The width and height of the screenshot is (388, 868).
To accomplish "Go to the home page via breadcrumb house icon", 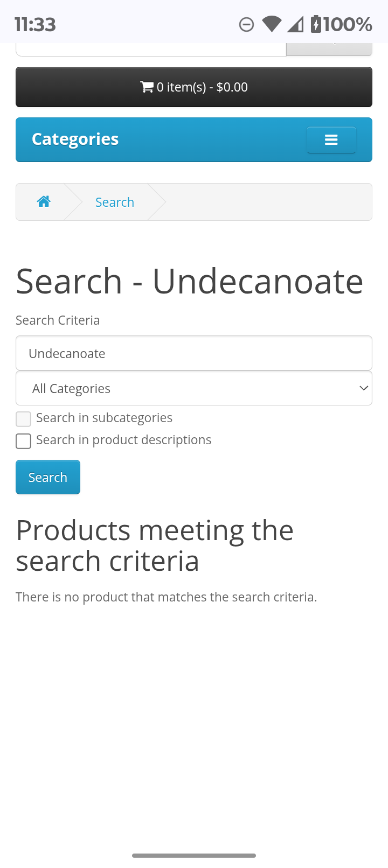I will (44, 201).
